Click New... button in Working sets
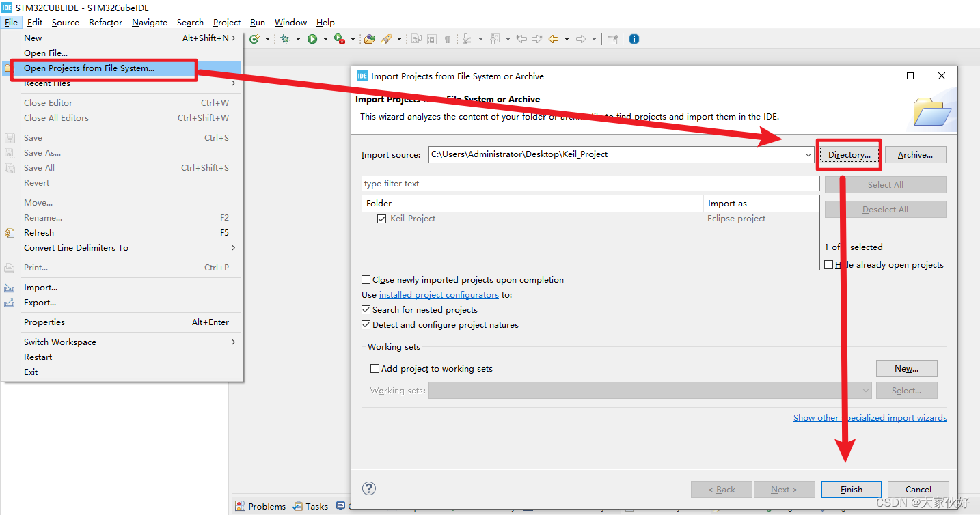Viewport: 980px width, 515px height. click(906, 368)
